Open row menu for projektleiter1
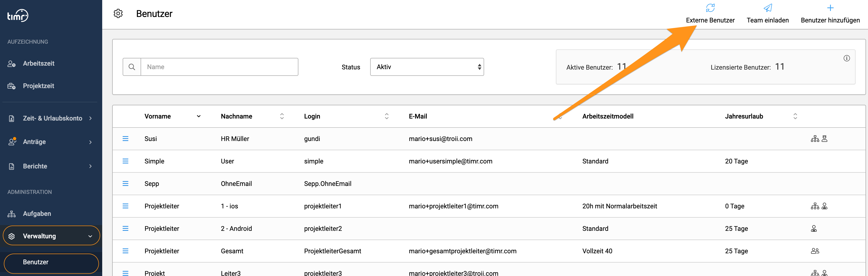This screenshot has height=276, width=868. click(125, 206)
